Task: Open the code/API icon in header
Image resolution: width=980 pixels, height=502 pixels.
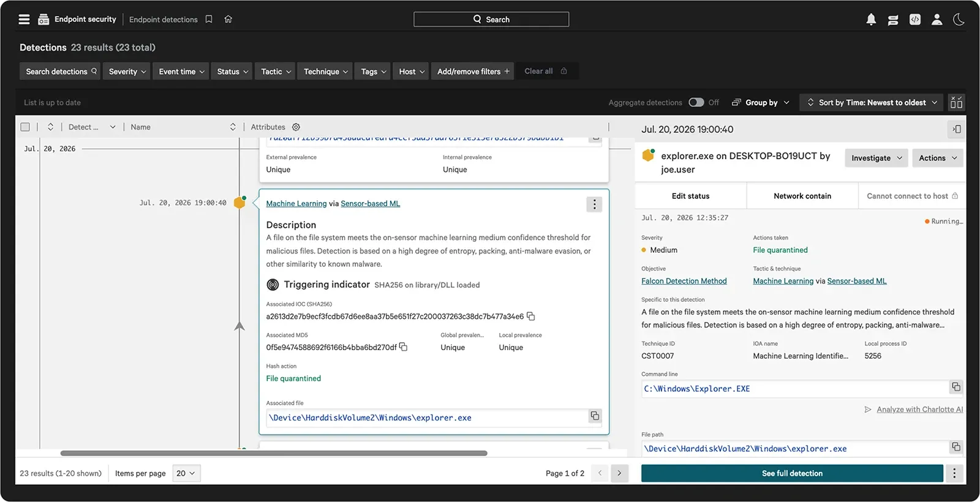Action: click(x=915, y=20)
